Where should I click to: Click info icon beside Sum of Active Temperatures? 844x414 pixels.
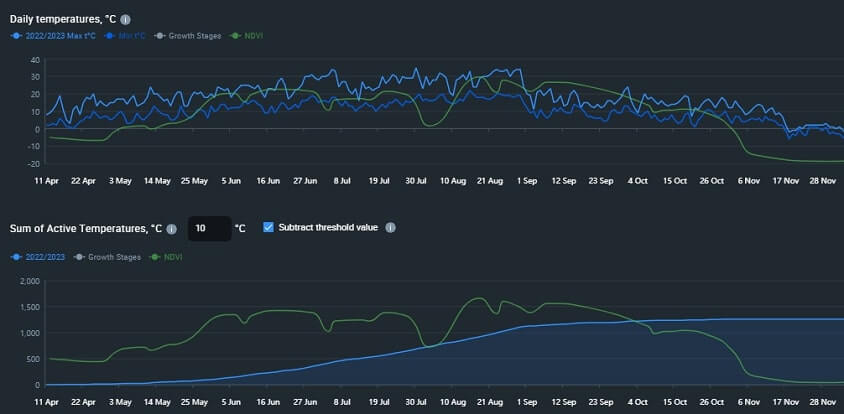click(171, 229)
